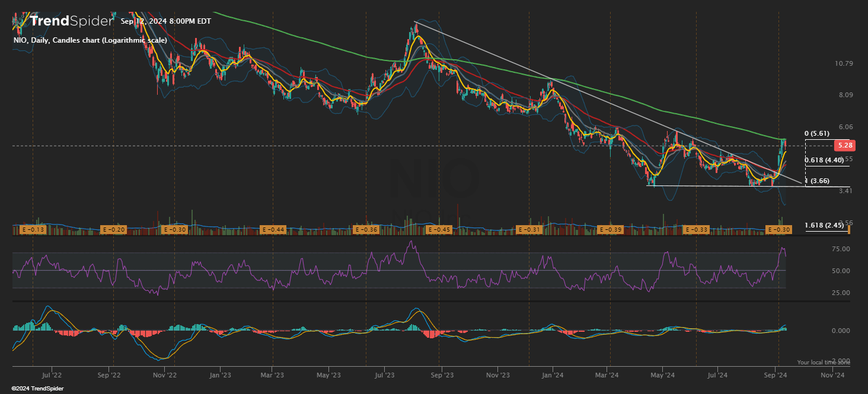This screenshot has width=868, height=394.
Task: Click the E -0.39 earnings badge
Action: click(609, 229)
